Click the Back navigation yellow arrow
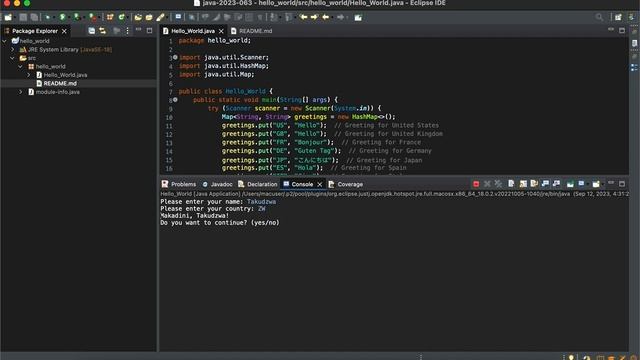 [325, 17]
